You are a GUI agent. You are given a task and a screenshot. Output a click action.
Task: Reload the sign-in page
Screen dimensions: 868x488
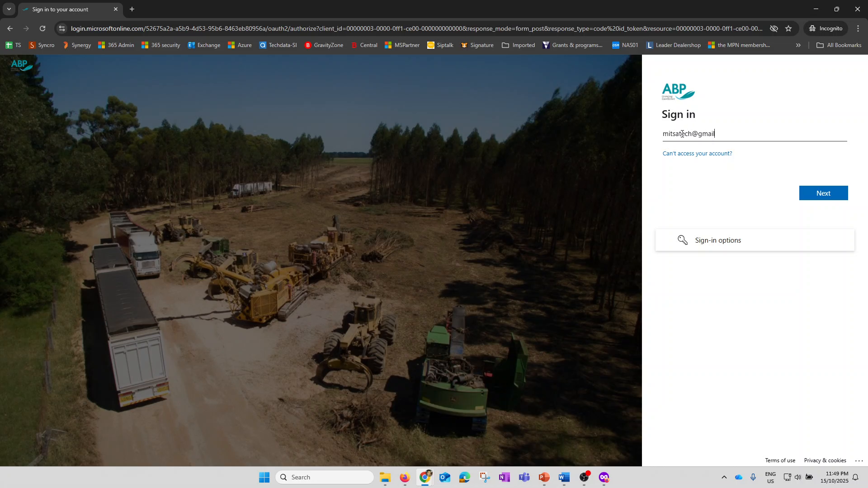click(x=42, y=28)
